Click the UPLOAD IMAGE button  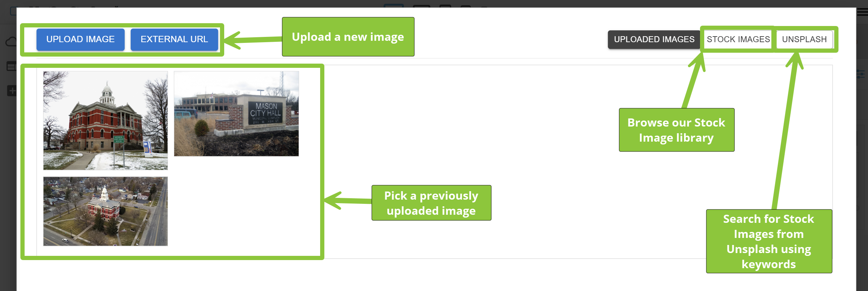[80, 39]
